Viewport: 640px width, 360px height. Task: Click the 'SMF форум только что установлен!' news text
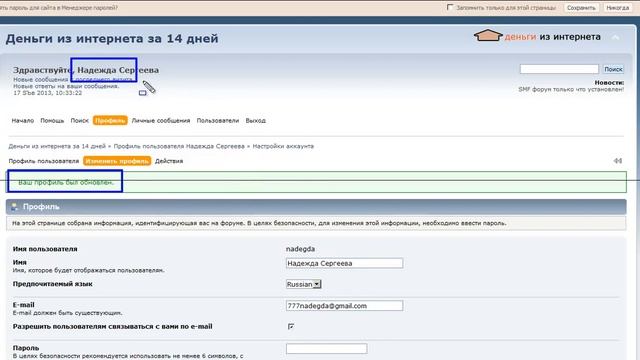coord(571,89)
